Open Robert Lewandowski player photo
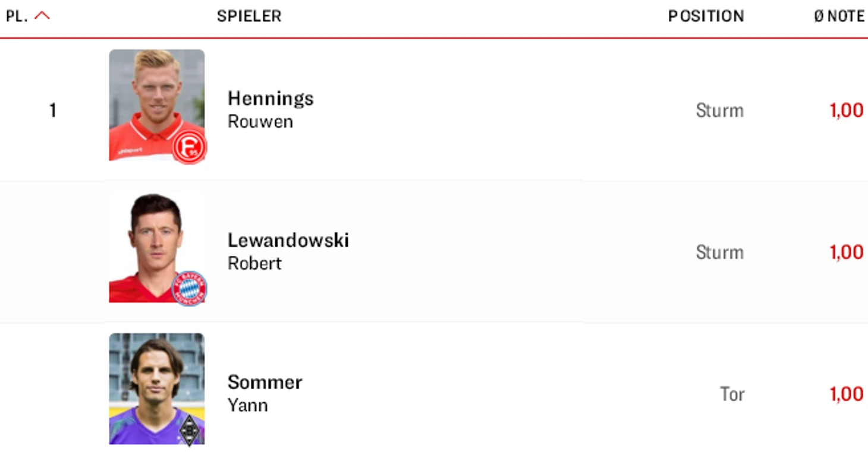The width and height of the screenshot is (868, 455). [157, 247]
